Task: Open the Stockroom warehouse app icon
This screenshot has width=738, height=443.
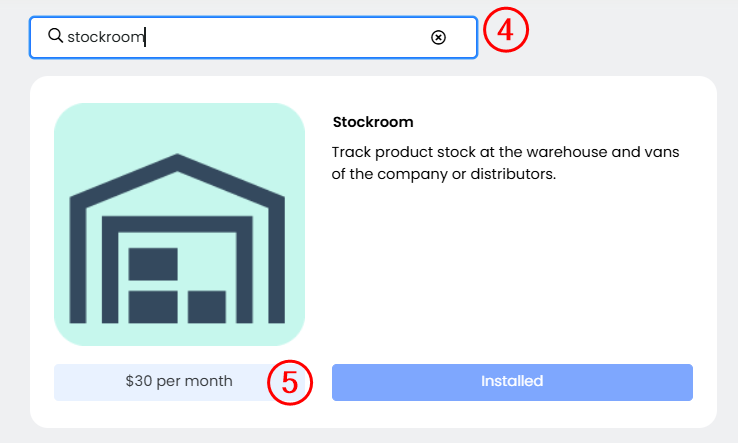Action: [x=179, y=224]
